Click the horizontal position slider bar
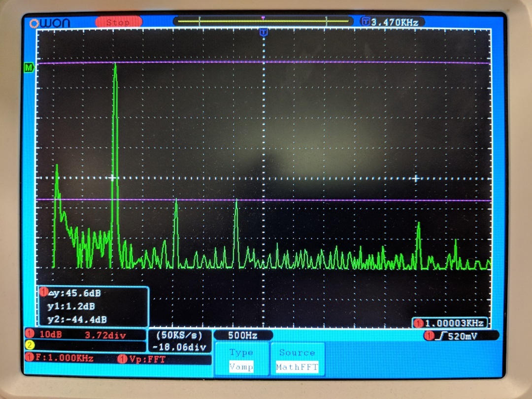This screenshot has width=532, height=399. click(x=264, y=21)
